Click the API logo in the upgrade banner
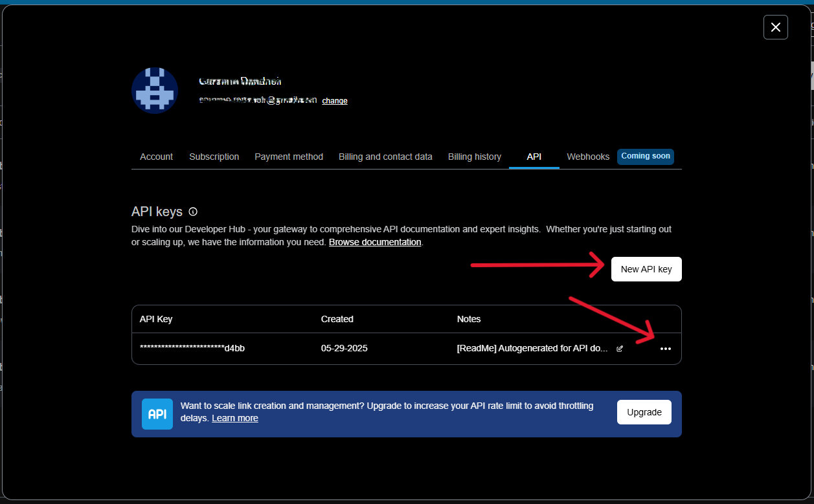The width and height of the screenshot is (814, 504). (157, 413)
